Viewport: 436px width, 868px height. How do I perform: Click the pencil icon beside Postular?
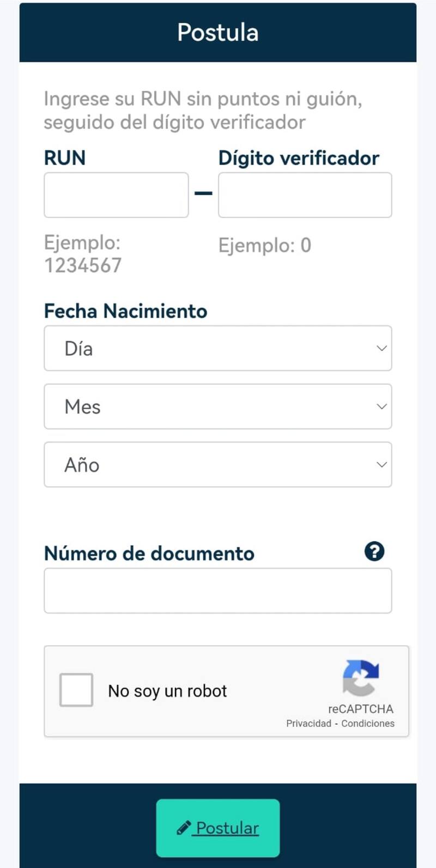tap(184, 828)
